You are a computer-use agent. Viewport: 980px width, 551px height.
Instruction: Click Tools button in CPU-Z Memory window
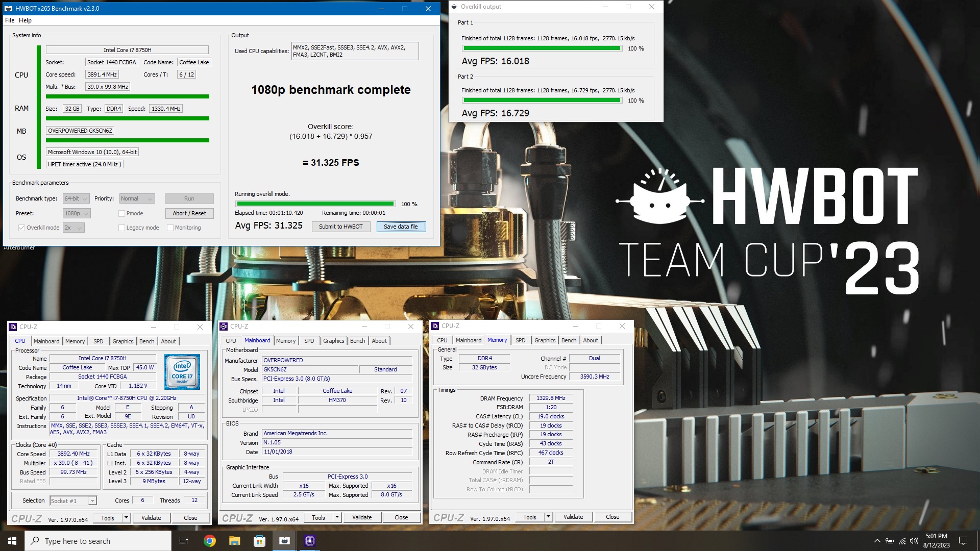pyautogui.click(x=530, y=517)
